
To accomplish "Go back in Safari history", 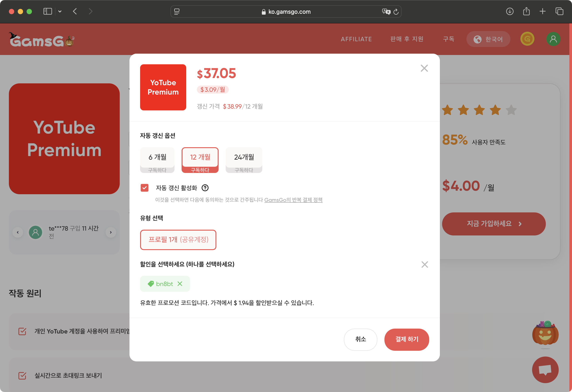I will (75, 12).
